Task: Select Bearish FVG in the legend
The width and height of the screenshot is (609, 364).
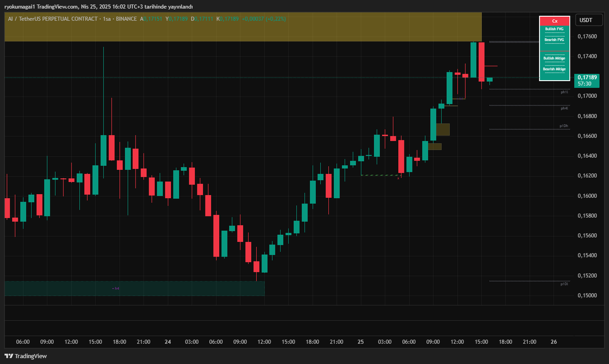Action: point(554,39)
